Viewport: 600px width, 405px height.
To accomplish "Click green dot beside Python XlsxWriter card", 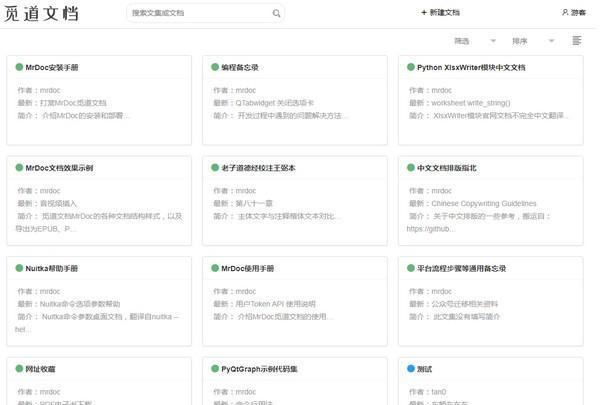I will coord(411,67).
